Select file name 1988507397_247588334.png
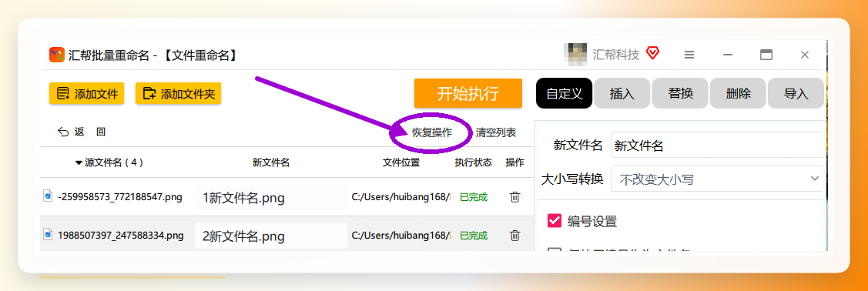The height and width of the screenshot is (291, 868). tap(120, 235)
